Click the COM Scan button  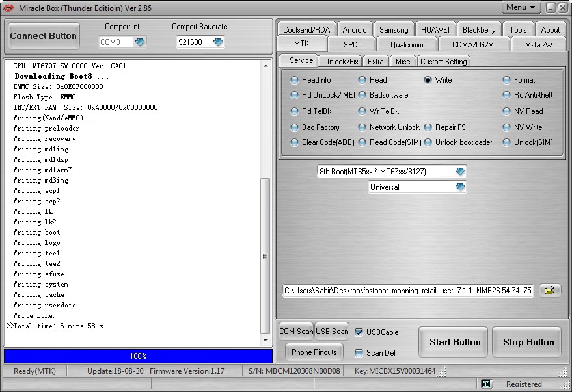tap(296, 331)
